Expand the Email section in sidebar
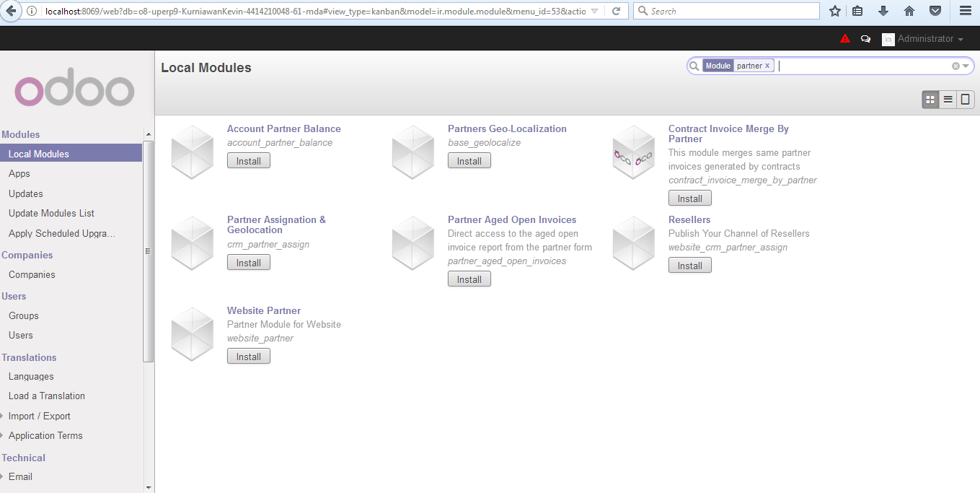980x493 pixels. tap(19, 476)
